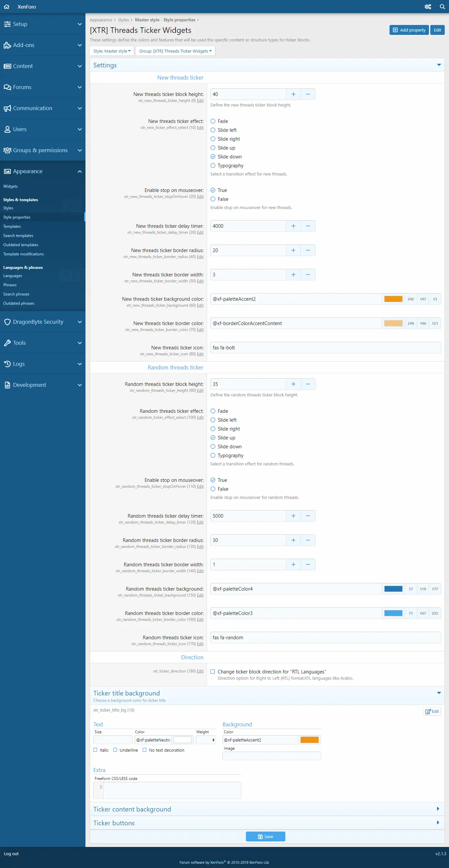The height and width of the screenshot is (868, 449).
Task: Open the orange new threads background color swatch
Action: [393, 299]
